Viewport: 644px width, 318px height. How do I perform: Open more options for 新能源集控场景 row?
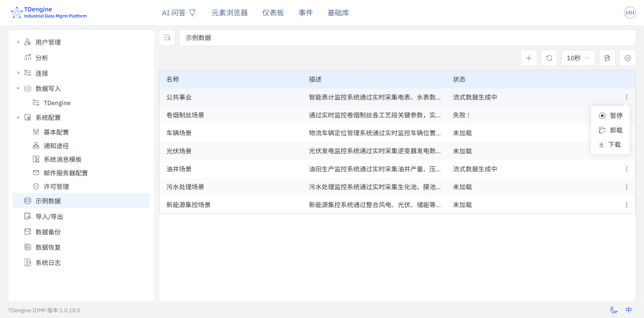pyautogui.click(x=626, y=205)
